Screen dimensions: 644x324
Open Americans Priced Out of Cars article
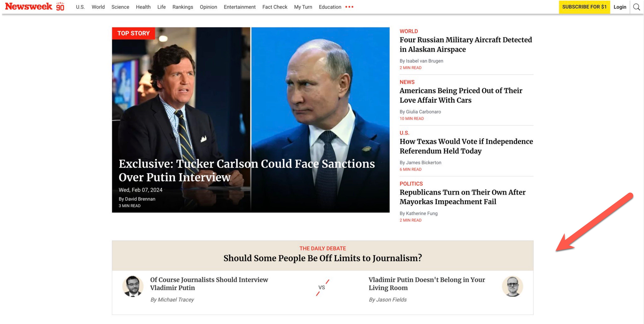461,95
